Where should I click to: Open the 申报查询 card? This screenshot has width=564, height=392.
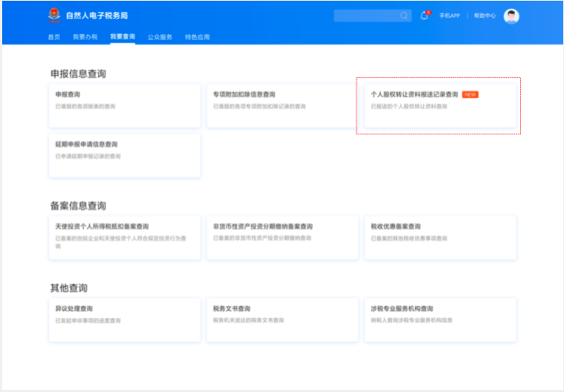[x=124, y=105]
